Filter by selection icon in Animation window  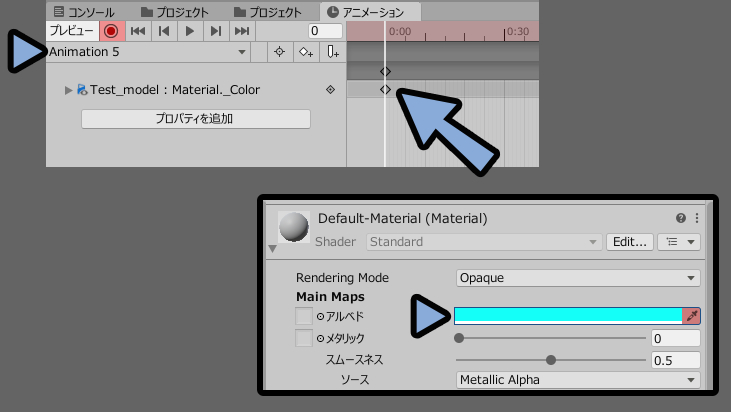[279, 52]
